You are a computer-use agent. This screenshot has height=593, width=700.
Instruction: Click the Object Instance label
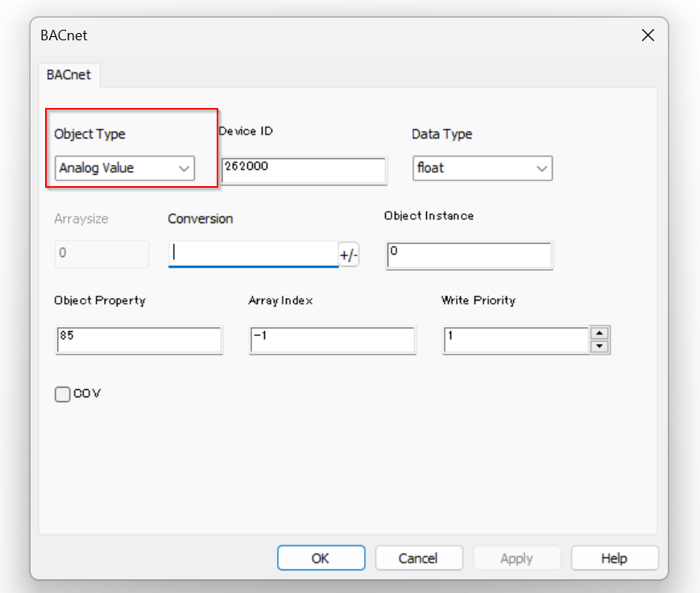[x=429, y=216]
